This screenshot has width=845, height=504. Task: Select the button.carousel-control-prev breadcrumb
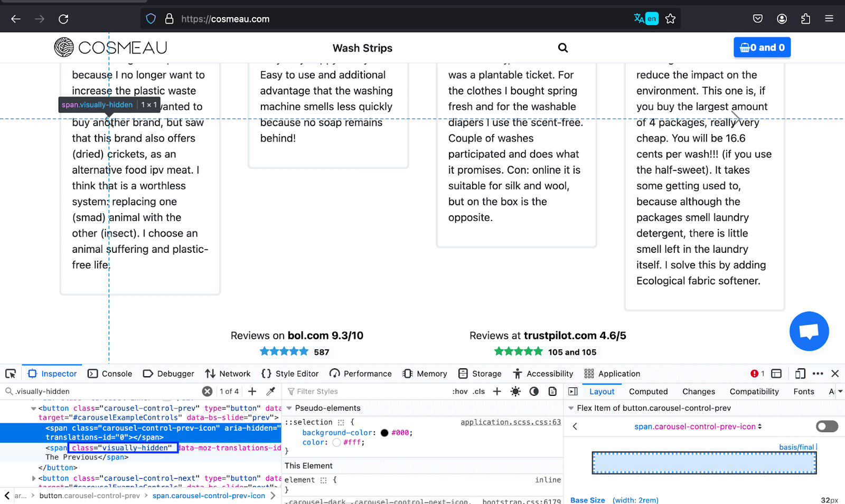(90, 496)
